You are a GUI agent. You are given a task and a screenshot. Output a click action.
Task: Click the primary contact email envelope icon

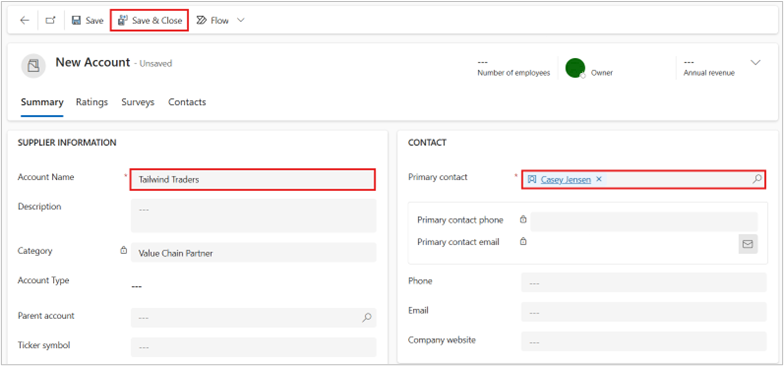[748, 244]
